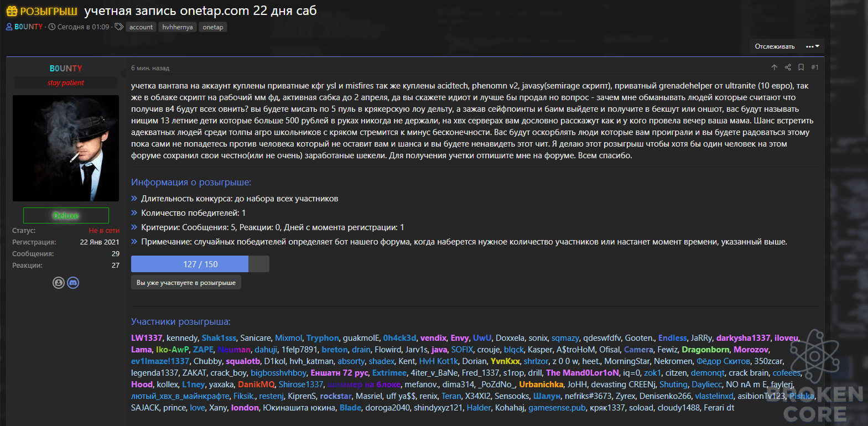The width and height of the screenshot is (868, 426).
Task: Click the thread author BOUNTY in the header
Action: (x=28, y=27)
